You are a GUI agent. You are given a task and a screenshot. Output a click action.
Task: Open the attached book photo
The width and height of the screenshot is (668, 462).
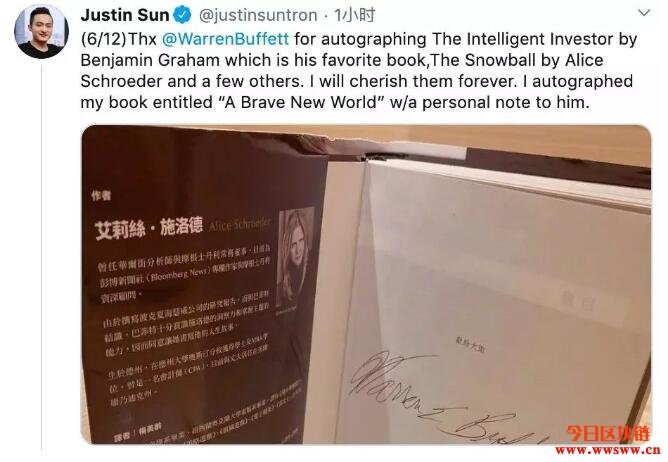[366, 284]
